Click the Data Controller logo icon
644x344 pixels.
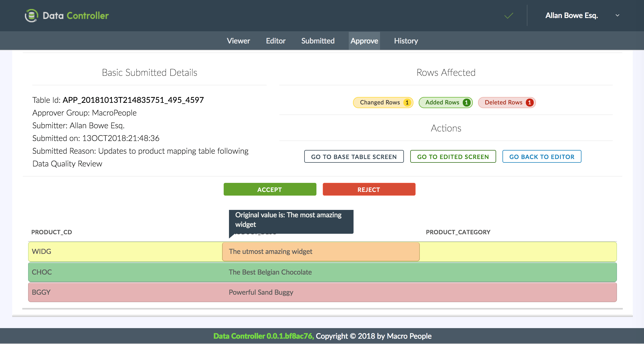coord(32,16)
